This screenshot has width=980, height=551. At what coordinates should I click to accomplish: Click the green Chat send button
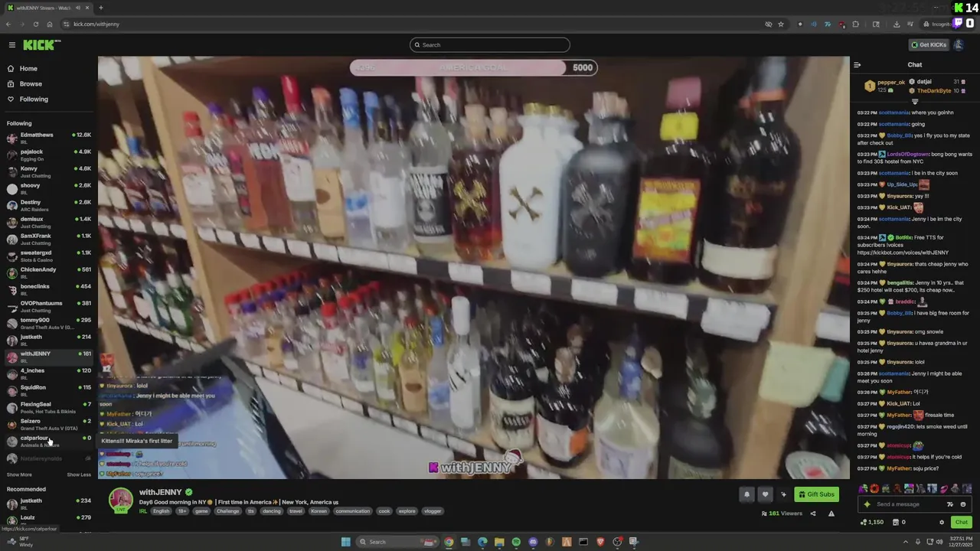tap(961, 522)
